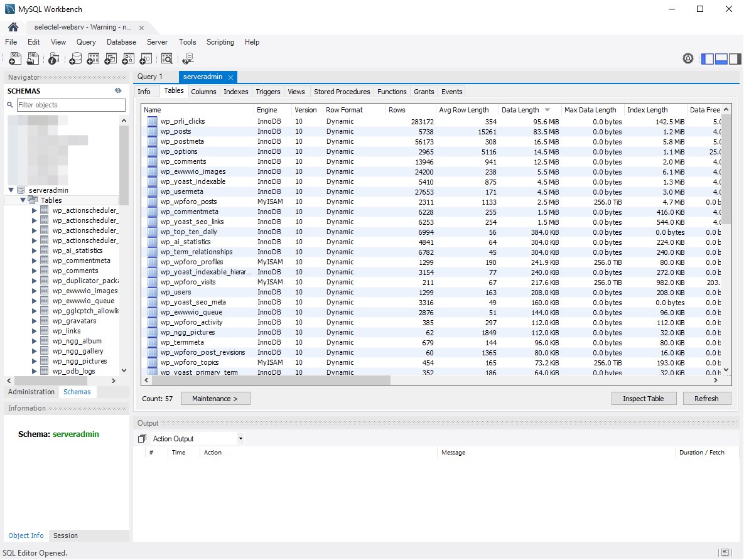
Task: Click the wp_prli_clicks table row icon
Action: (x=152, y=122)
